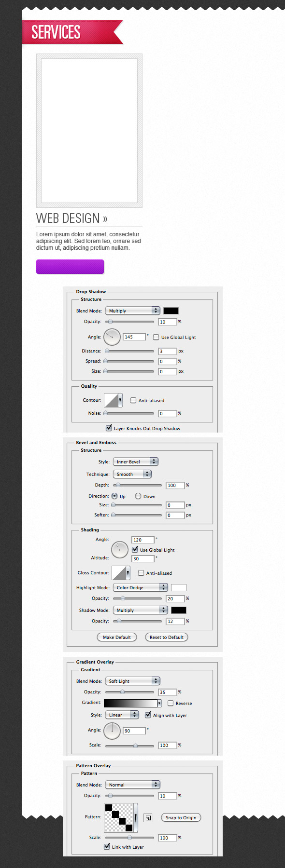This screenshot has width=285, height=868.
Task: Open Pattern Overlay Normal blend dropdown
Action: pyautogui.click(x=132, y=785)
